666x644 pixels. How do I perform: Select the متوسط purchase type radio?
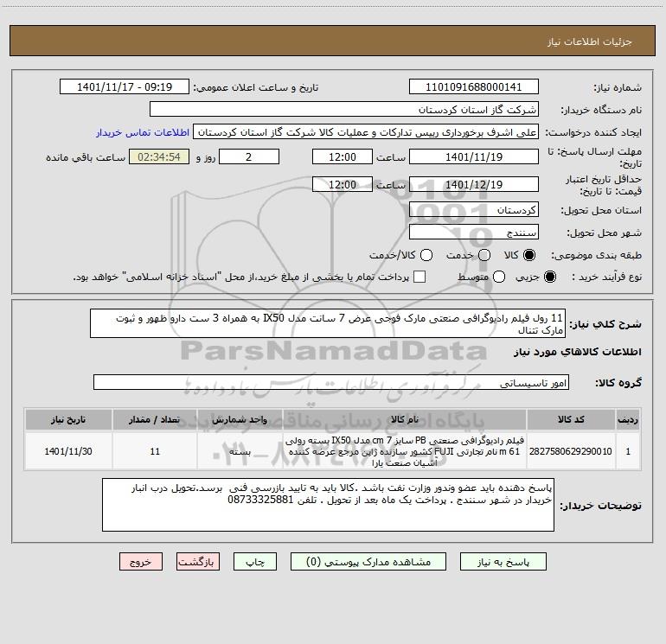[499, 277]
